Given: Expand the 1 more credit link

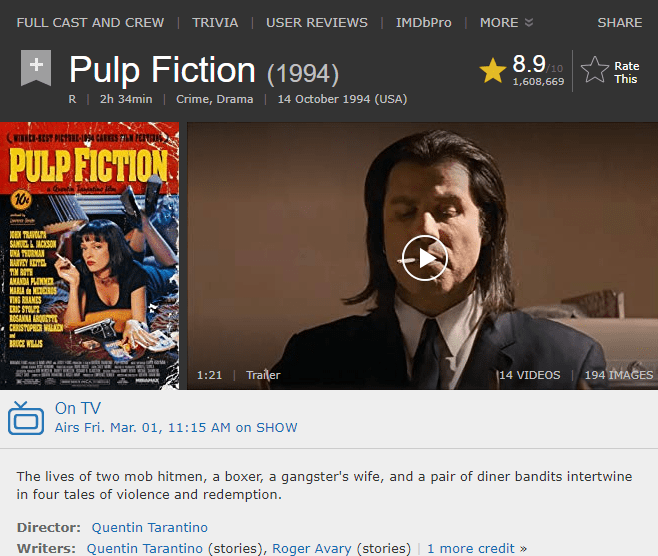Looking at the screenshot, I should [472, 548].
